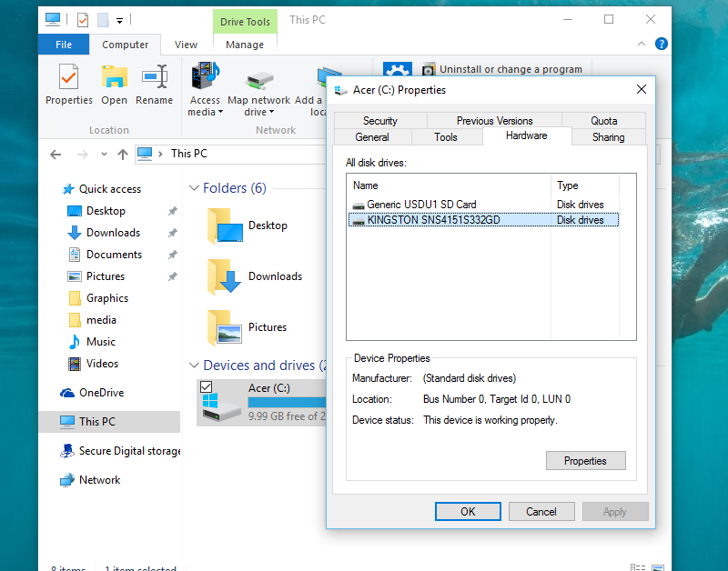The image size is (728, 571).
Task: Click the OK button
Action: pyautogui.click(x=468, y=512)
